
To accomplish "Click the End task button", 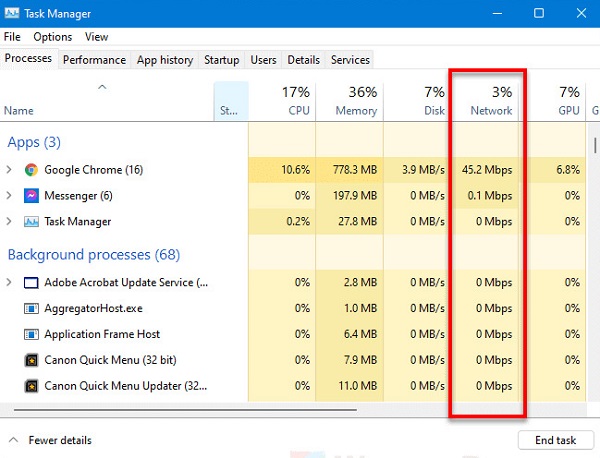I will pos(556,440).
